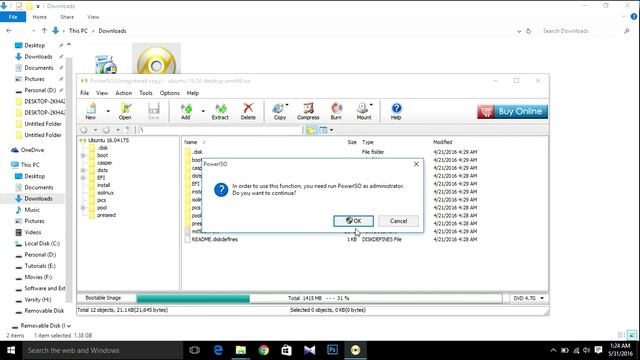Go up one folder level in Explorer

(44, 31)
